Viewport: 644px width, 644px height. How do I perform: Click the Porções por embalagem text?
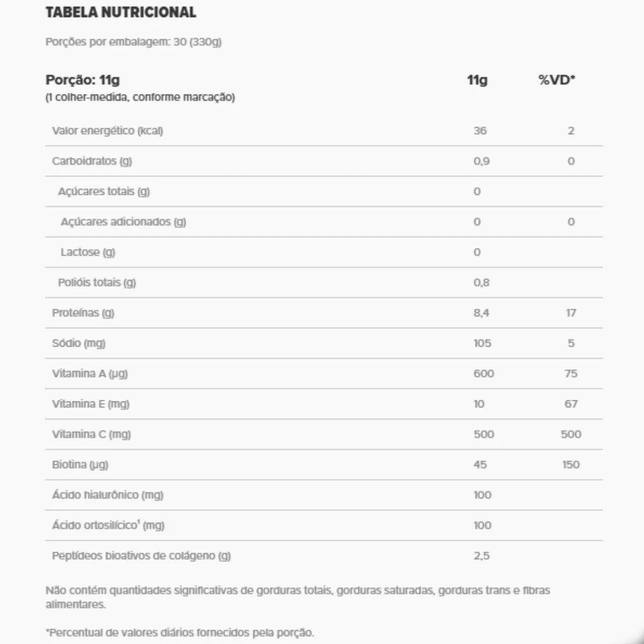pyautogui.click(x=133, y=42)
